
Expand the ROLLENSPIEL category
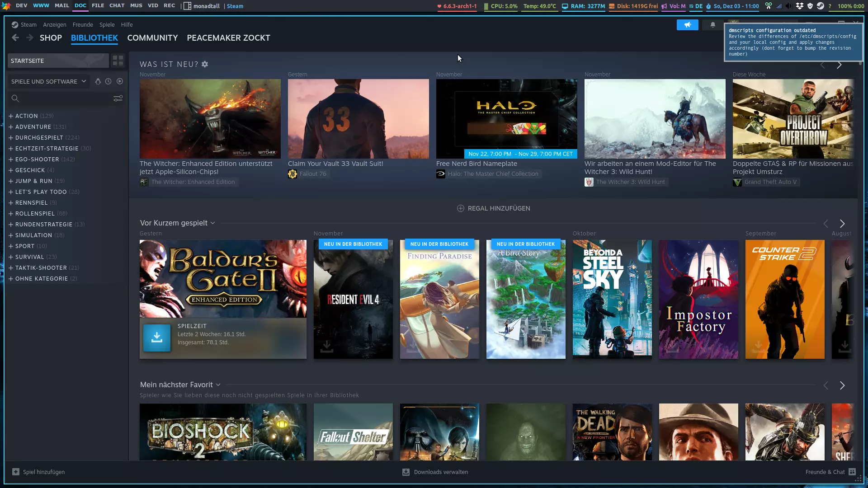click(x=11, y=214)
